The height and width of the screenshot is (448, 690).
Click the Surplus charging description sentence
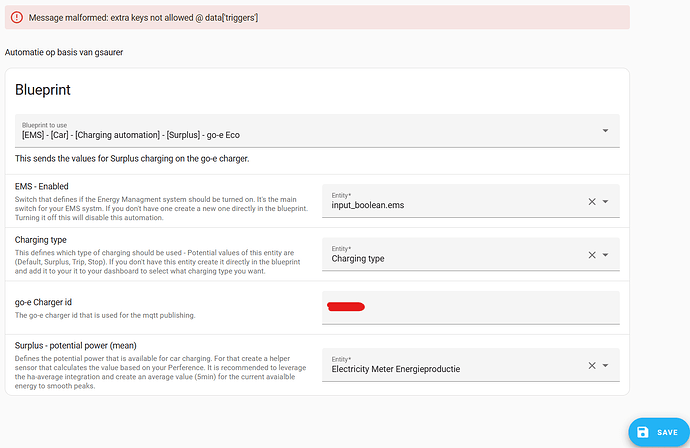coord(132,158)
